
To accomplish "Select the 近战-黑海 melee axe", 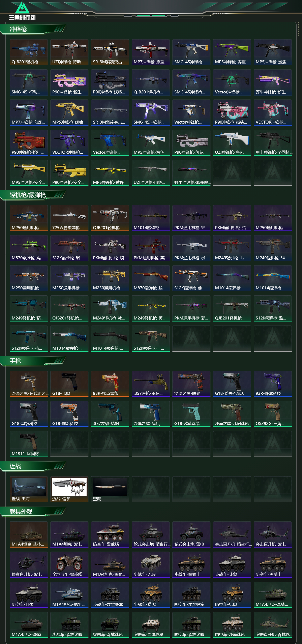I will coord(29,489).
